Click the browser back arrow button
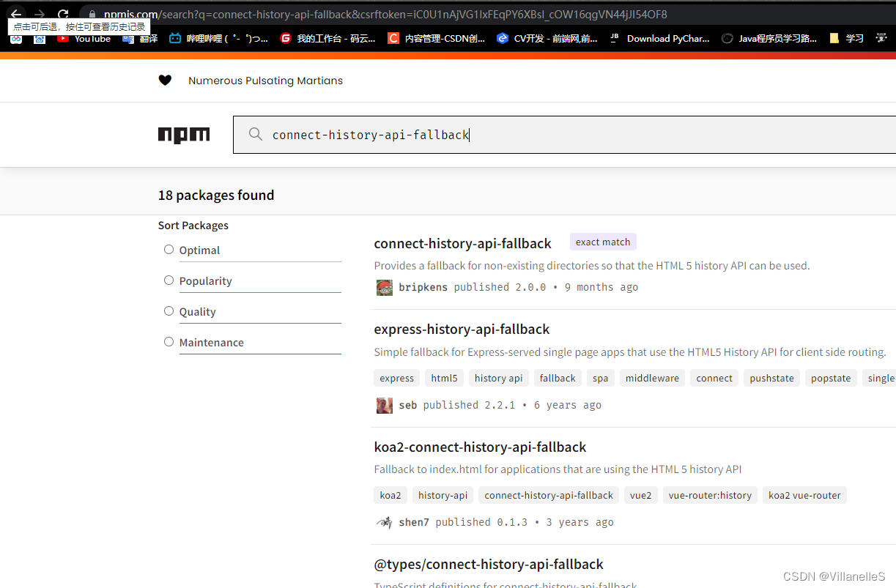Screen dimensions: 896x588 [16, 14]
